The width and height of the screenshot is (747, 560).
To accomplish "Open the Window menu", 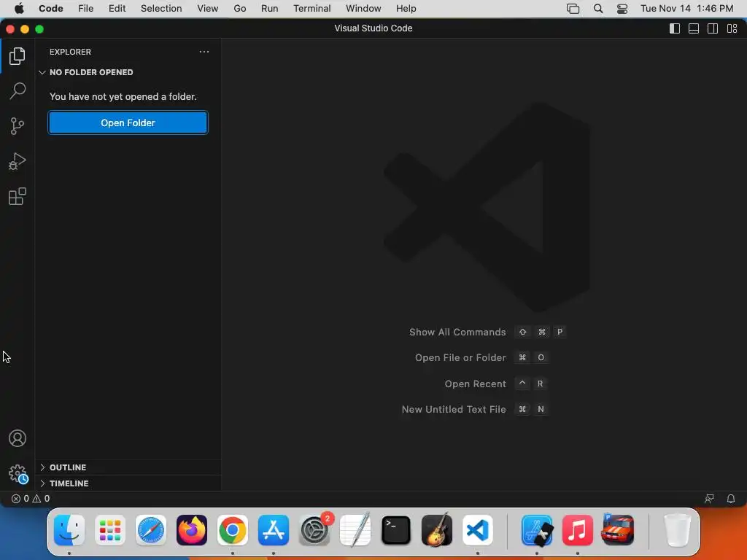I will pos(363,9).
